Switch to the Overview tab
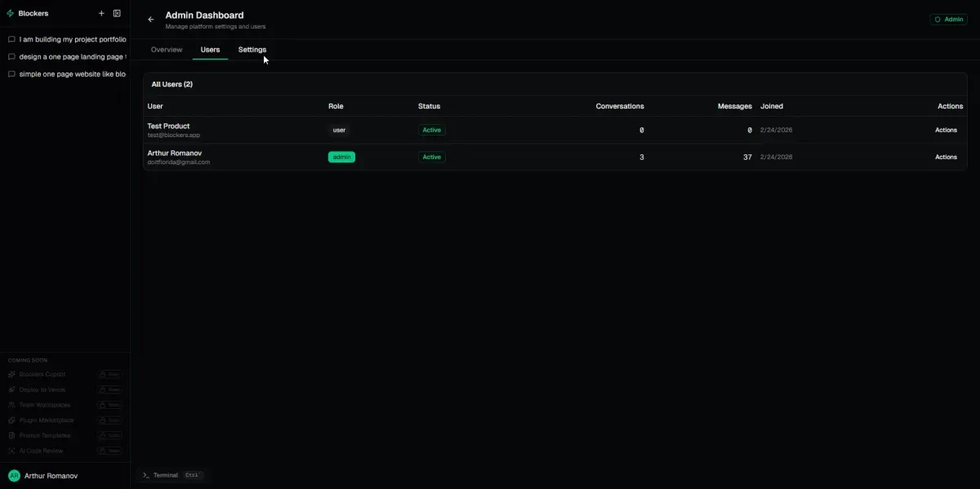980x489 pixels. pyautogui.click(x=167, y=50)
